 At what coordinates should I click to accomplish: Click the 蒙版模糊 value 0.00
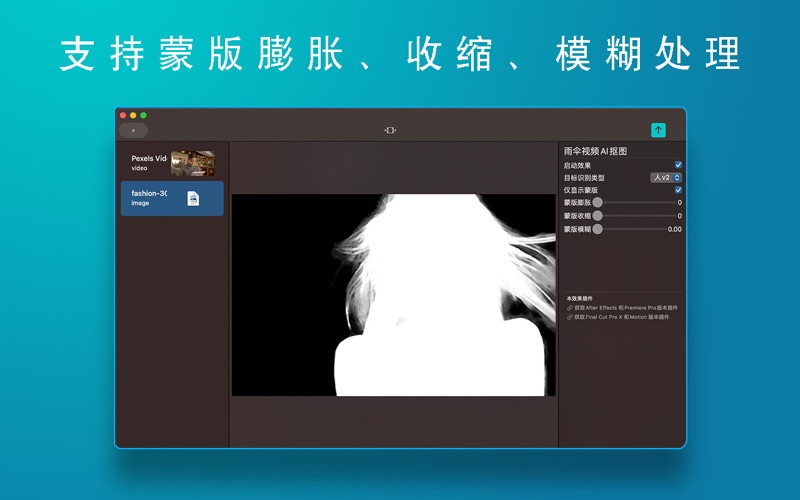tap(674, 229)
